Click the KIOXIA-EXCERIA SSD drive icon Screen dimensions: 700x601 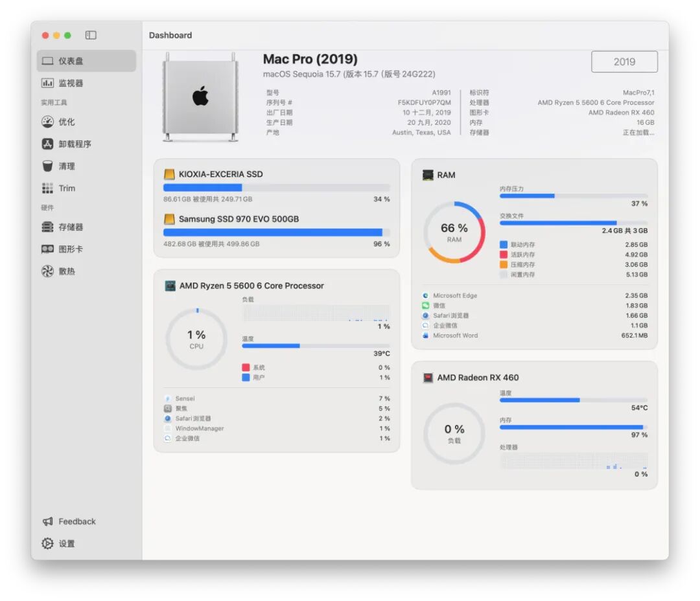point(169,174)
